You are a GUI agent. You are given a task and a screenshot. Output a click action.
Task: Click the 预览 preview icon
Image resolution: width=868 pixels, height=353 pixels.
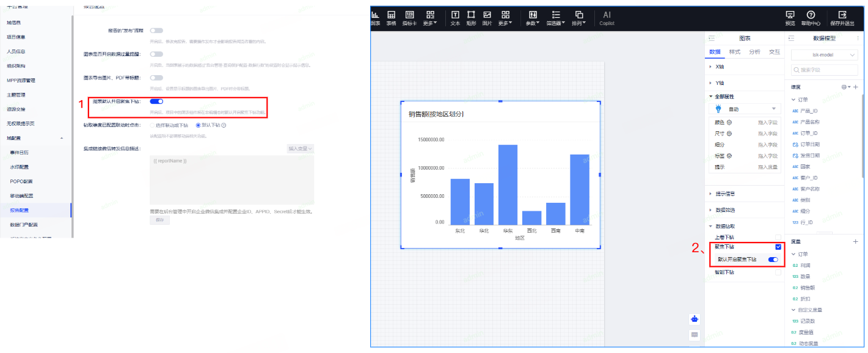(790, 17)
